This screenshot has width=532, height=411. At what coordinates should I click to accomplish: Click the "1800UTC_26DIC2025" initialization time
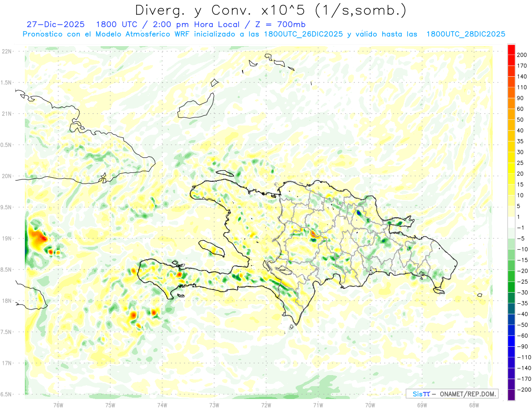(x=304, y=34)
